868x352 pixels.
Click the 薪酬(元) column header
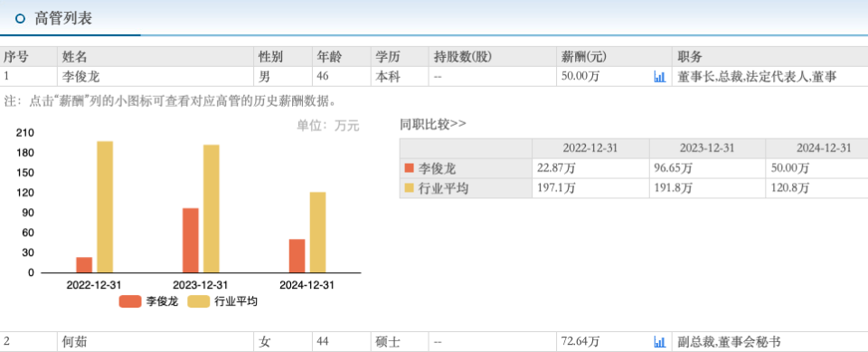click(x=615, y=56)
